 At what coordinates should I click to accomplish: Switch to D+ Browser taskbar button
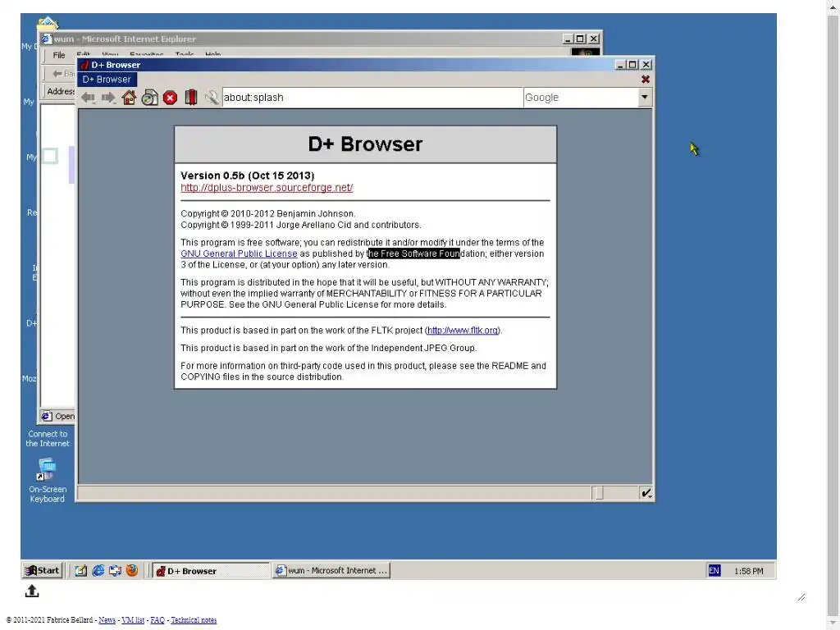click(x=211, y=571)
